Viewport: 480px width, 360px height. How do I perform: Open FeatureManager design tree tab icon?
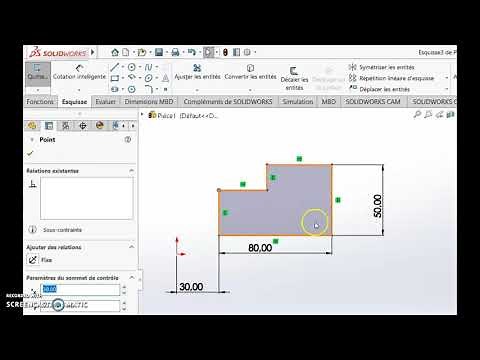coord(32,126)
